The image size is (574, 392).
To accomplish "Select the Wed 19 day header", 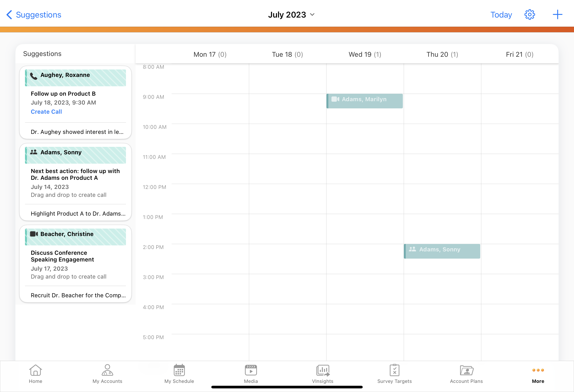I will [x=365, y=54].
